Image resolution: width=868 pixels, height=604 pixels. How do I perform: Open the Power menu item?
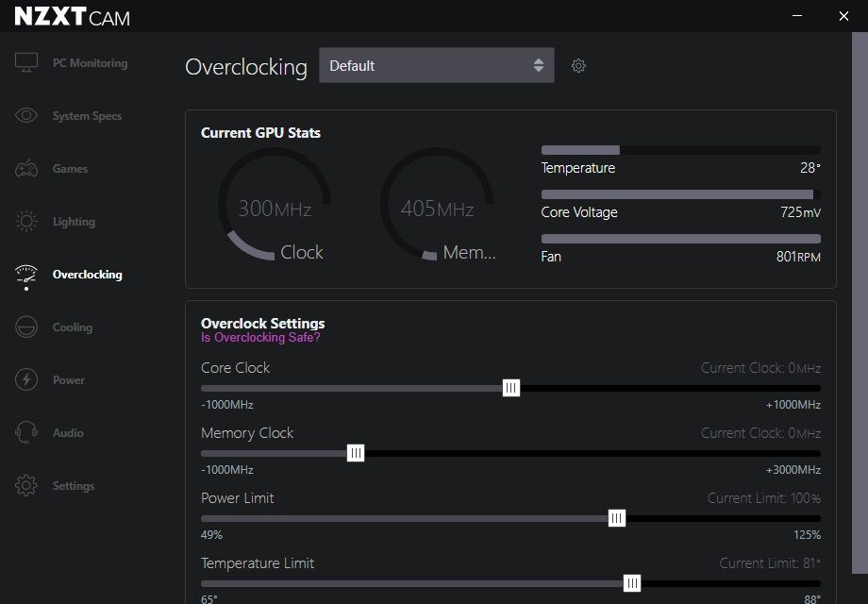[69, 380]
